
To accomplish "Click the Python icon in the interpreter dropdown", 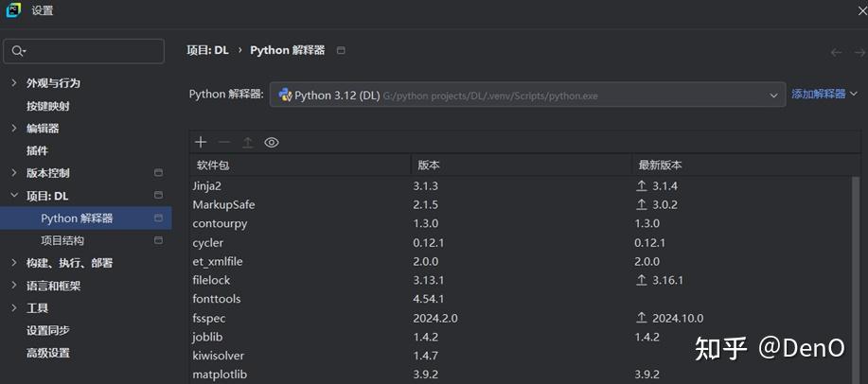I will (x=285, y=95).
